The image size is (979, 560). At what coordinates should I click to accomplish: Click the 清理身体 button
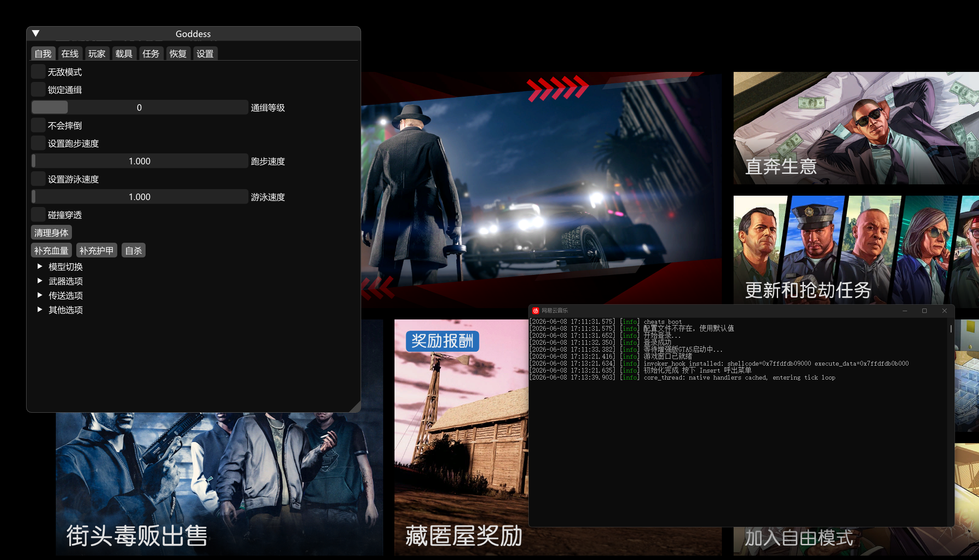51,233
